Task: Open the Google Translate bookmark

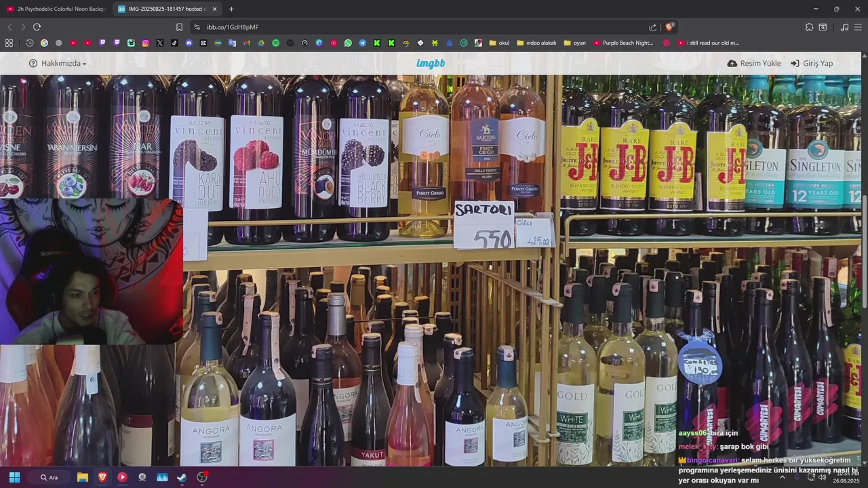Action: [232, 43]
